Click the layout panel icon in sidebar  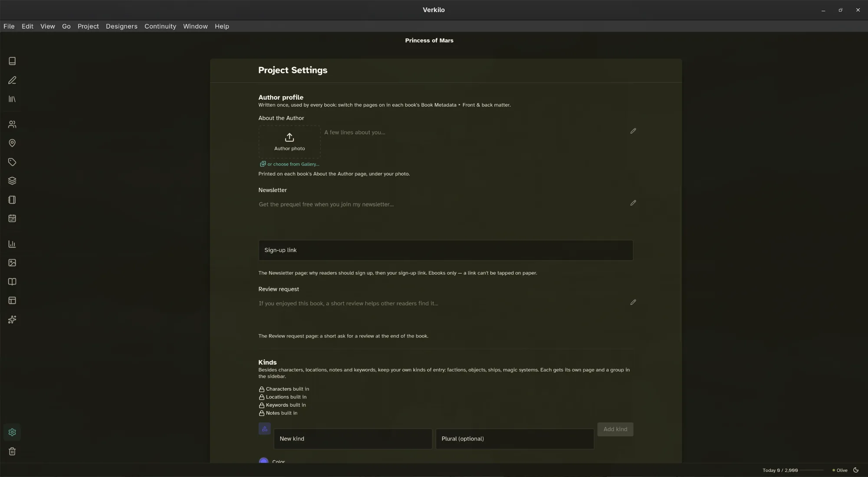[x=12, y=301]
